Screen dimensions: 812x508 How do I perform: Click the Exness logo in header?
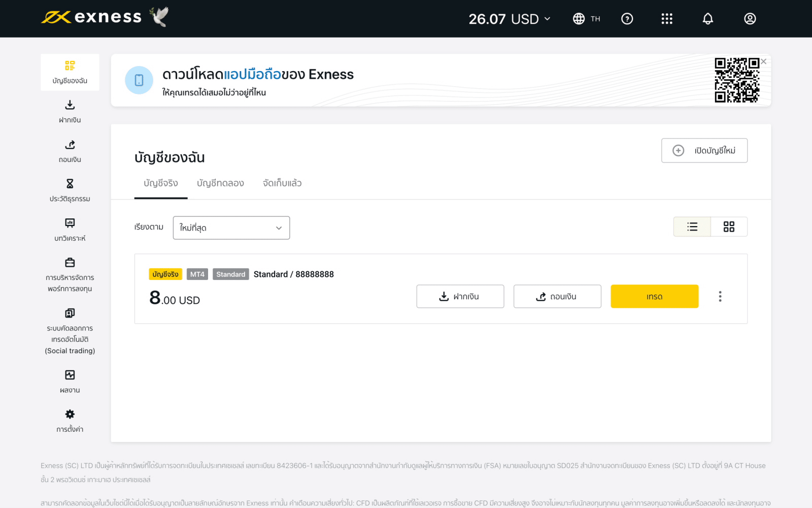pos(91,17)
